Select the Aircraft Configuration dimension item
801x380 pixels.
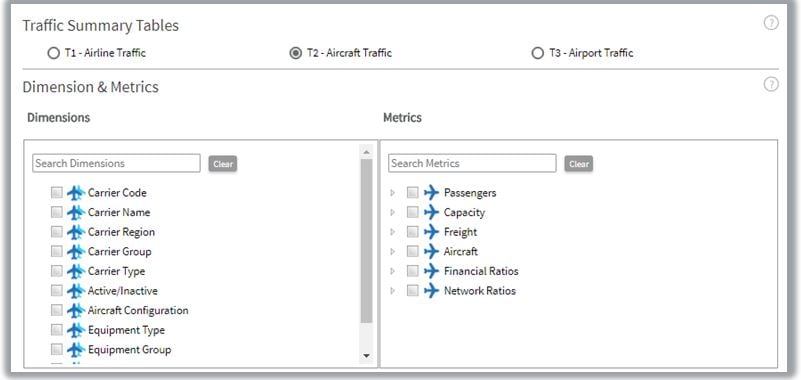tap(138, 311)
